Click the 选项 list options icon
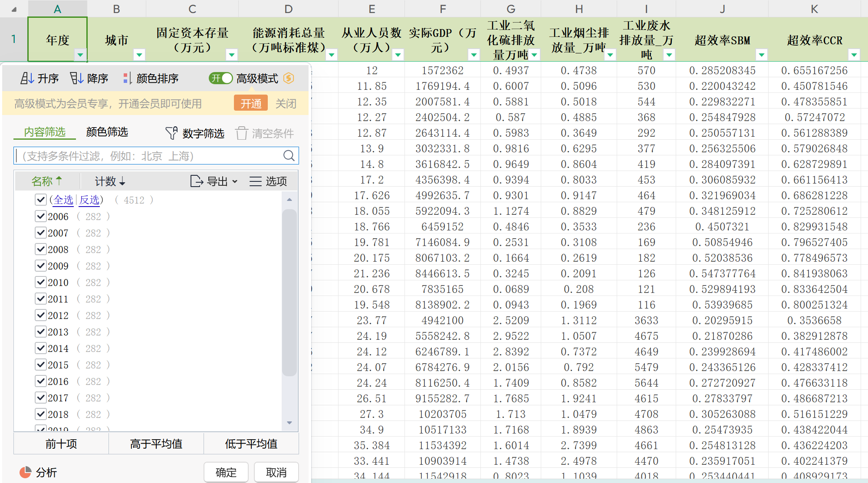 click(255, 181)
